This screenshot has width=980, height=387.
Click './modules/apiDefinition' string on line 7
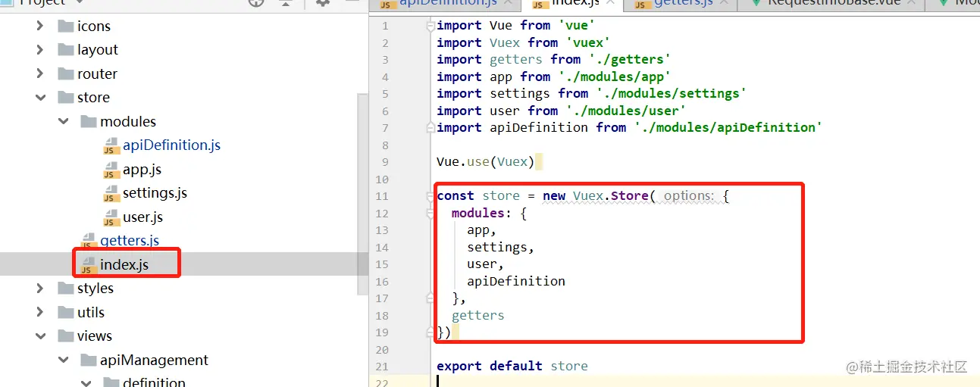[x=728, y=127]
